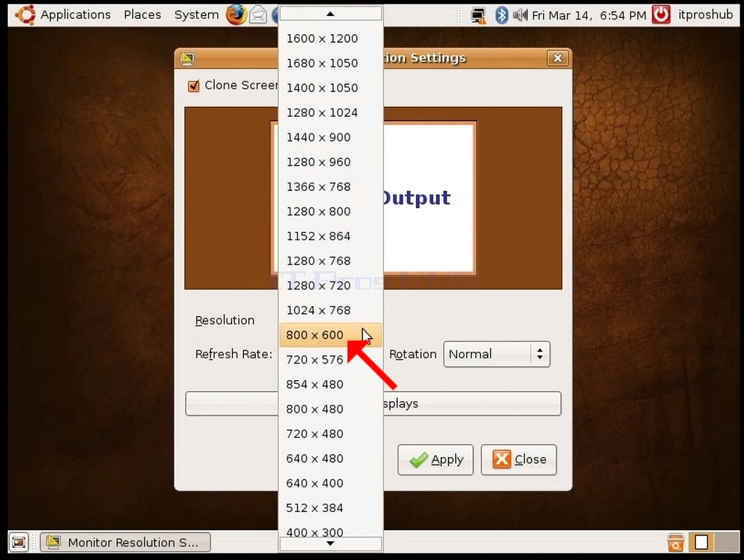Click the Ubuntu logo icon
The height and width of the screenshot is (560, 744).
point(25,15)
